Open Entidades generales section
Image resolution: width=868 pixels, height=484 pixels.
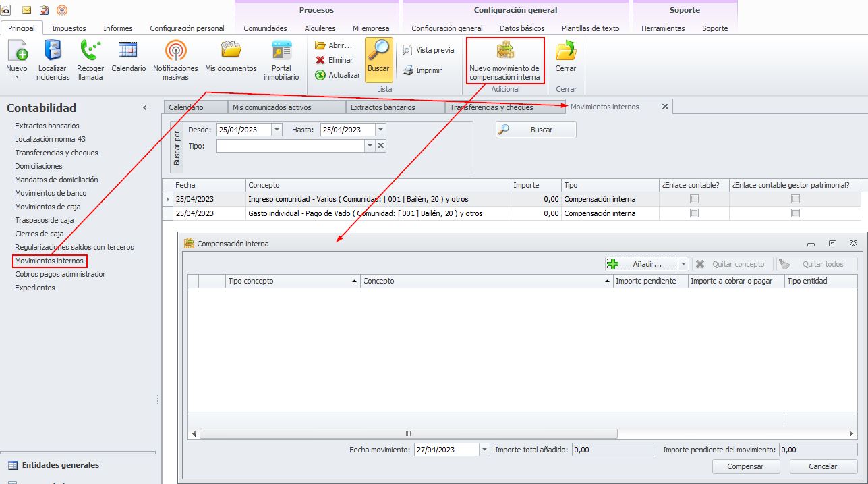pyautogui.click(x=60, y=465)
